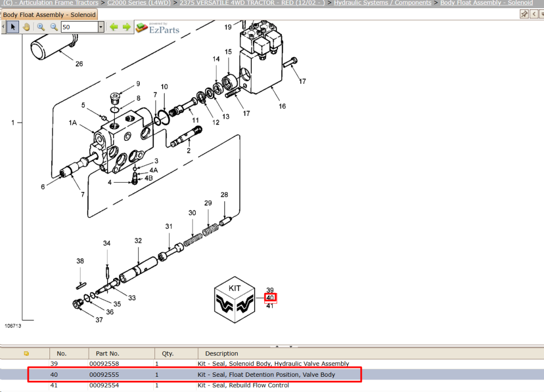Open 2375 VERSATILE 4WD TRACTOR breadcrumb link
544x392 pixels.
[x=252, y=3]
